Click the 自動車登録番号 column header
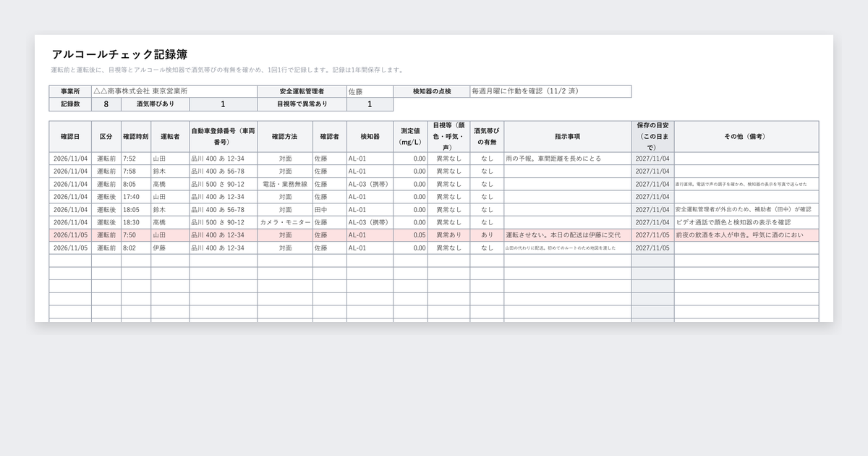Screen dimensions: 868x456 pyautogui.click(x=224, y=137)
